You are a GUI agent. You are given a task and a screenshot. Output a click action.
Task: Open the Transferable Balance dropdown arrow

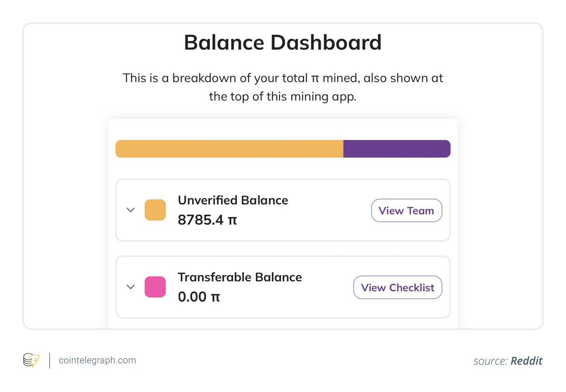(x=130, y=287)
